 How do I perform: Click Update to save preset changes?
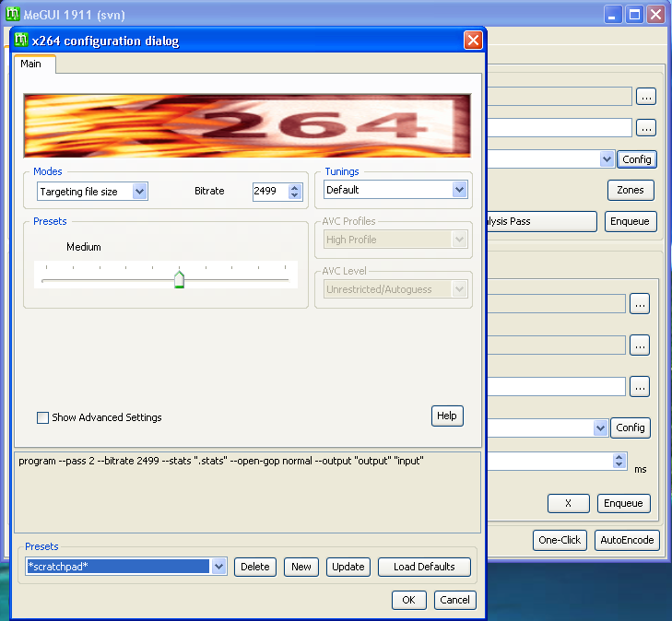[348, 567]
